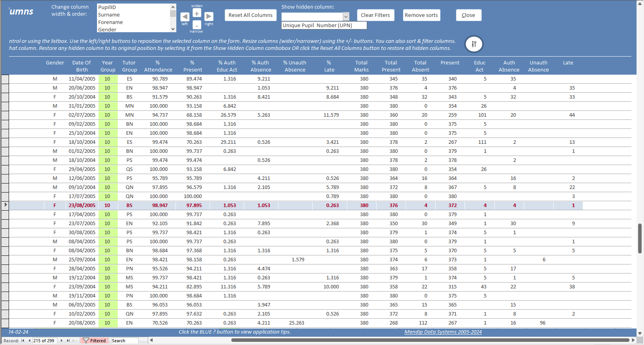The width and height of the screenshot is (644, 345).
Task: Go to previous record in navigation bar
Action: (29, 341)
